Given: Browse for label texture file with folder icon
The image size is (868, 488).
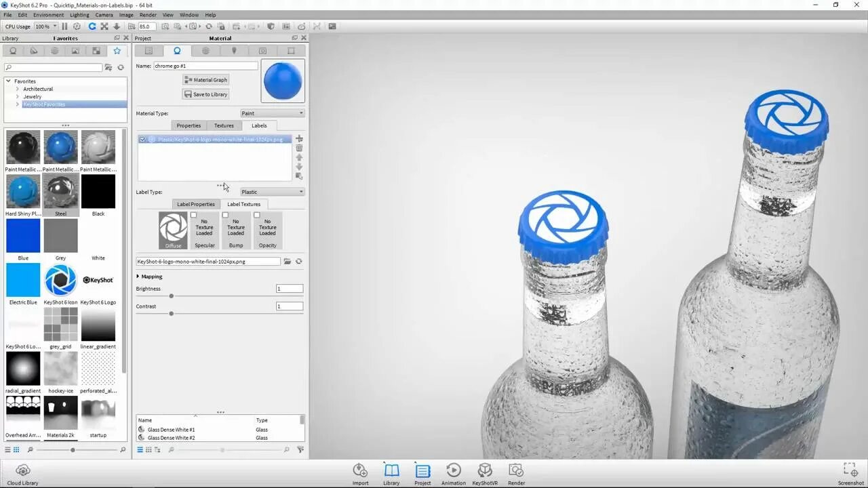Looking at the screenshot, I should click(x=288, y=261).
